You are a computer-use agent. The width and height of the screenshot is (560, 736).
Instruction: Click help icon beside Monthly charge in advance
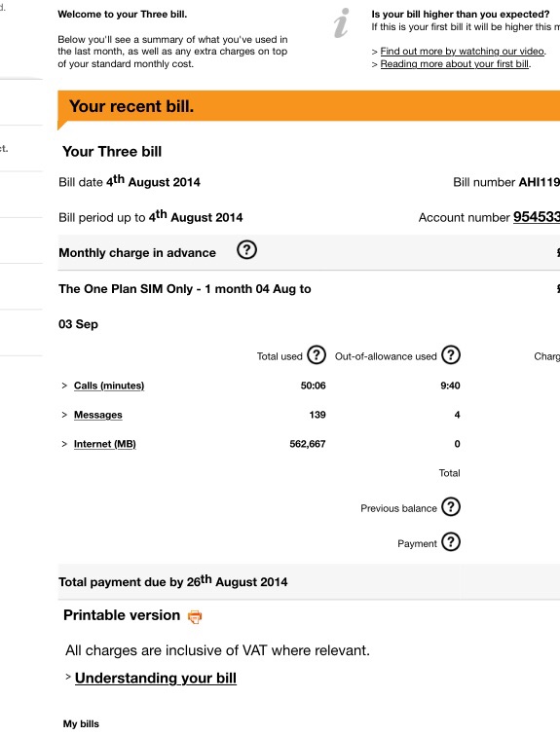tap(246, 250)
